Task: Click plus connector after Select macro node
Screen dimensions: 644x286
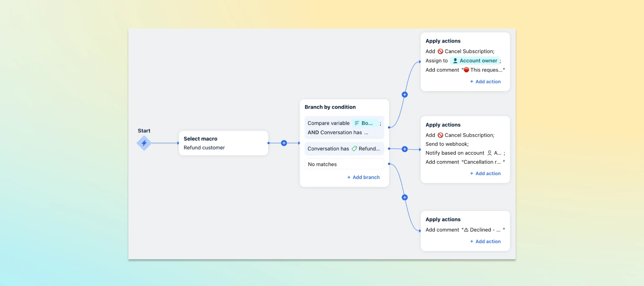Action: (284, 143)
